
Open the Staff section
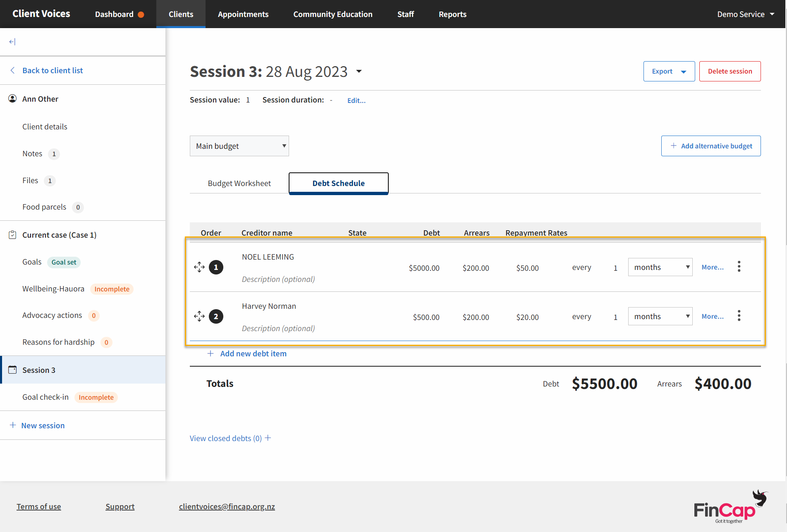pyautogui.click(x=405, y=14)
